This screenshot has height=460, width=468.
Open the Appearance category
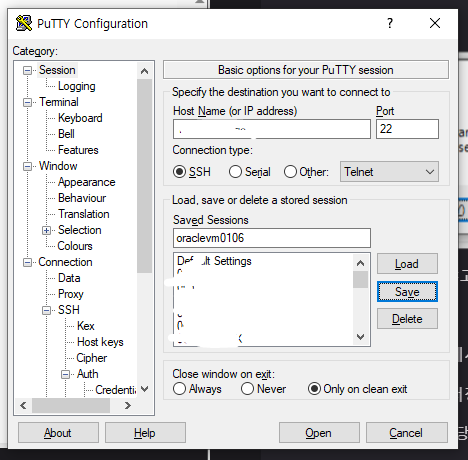click(x=86, y=182)
